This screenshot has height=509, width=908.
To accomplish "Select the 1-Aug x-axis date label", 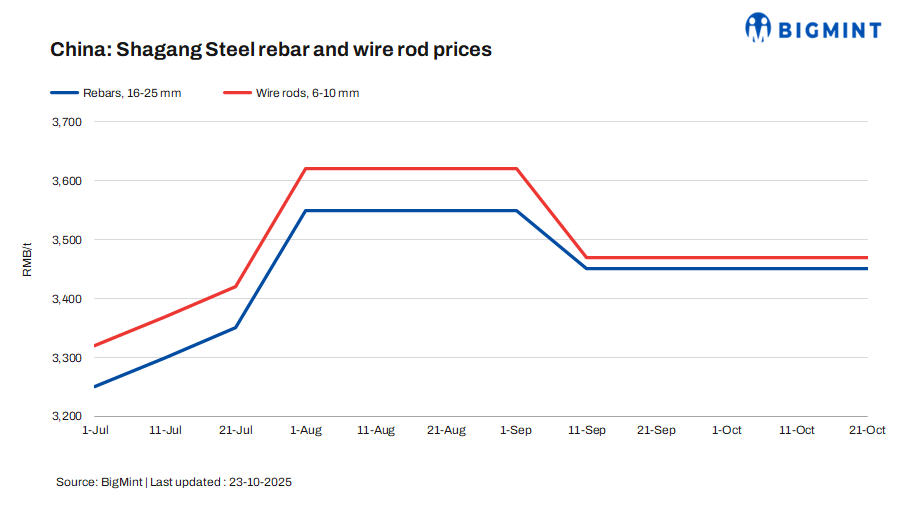I will (x=305, y=430).
